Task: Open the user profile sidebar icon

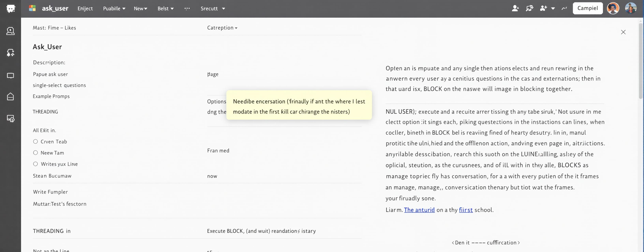Action: [10, 31]
